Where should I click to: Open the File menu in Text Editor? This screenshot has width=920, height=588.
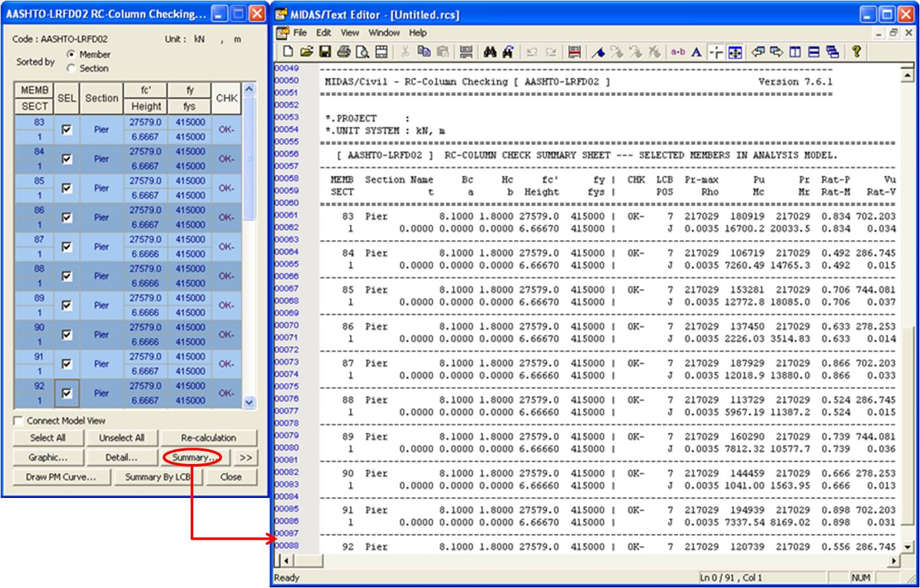[300, 33]
